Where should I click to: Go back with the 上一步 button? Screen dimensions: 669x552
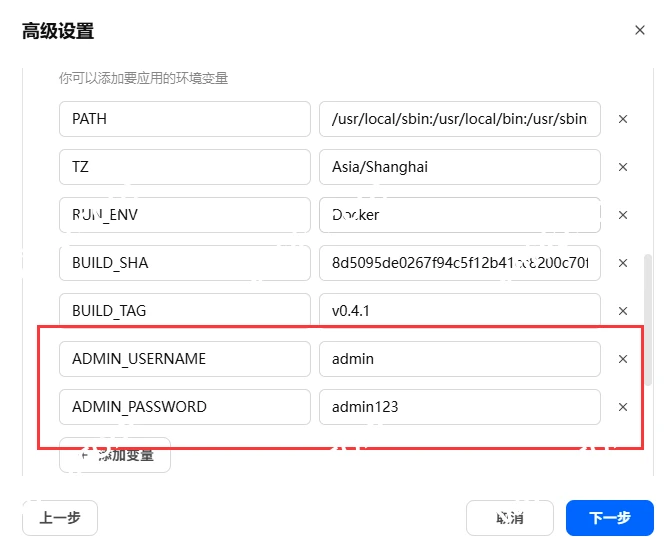click(60, 518)
